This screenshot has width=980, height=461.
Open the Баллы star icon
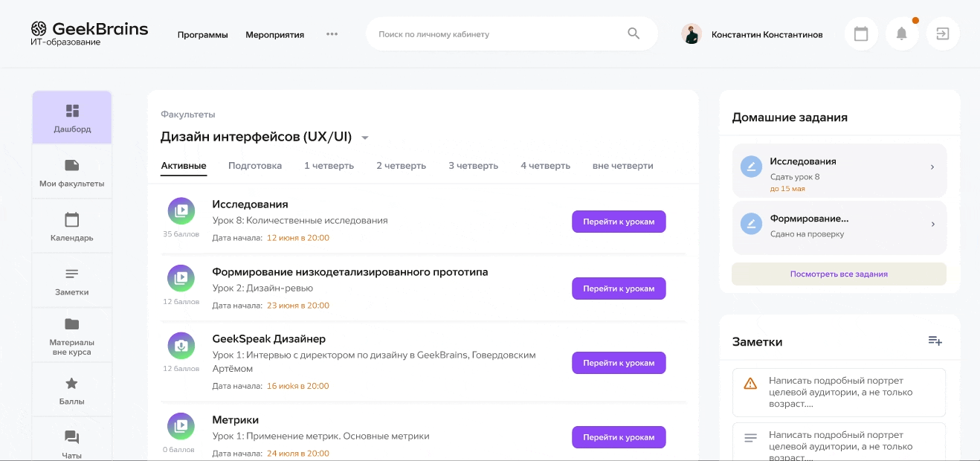tap(71, 388)
